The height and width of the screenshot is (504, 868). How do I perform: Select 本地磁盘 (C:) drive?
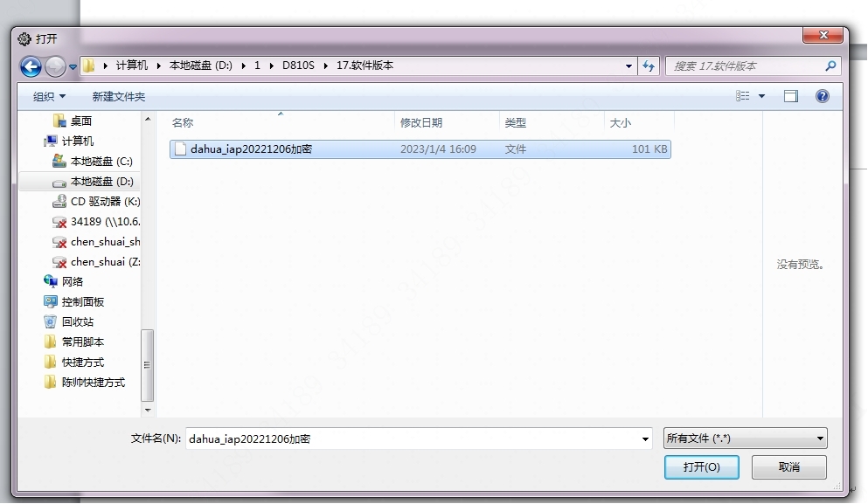tap(101, 162)
